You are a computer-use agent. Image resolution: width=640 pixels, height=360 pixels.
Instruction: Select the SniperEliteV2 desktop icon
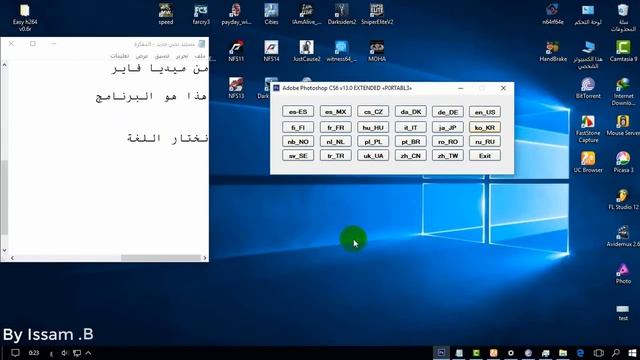[377, 14]
